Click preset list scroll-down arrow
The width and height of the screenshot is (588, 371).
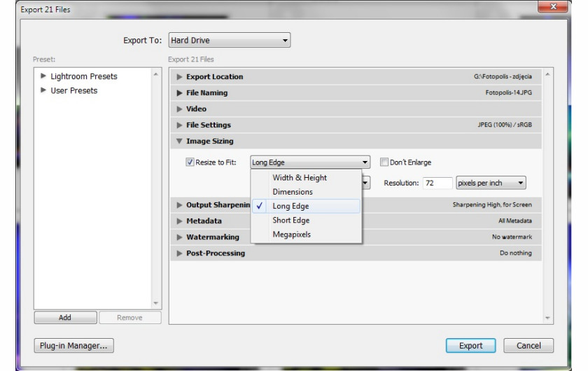click(156, 303)
